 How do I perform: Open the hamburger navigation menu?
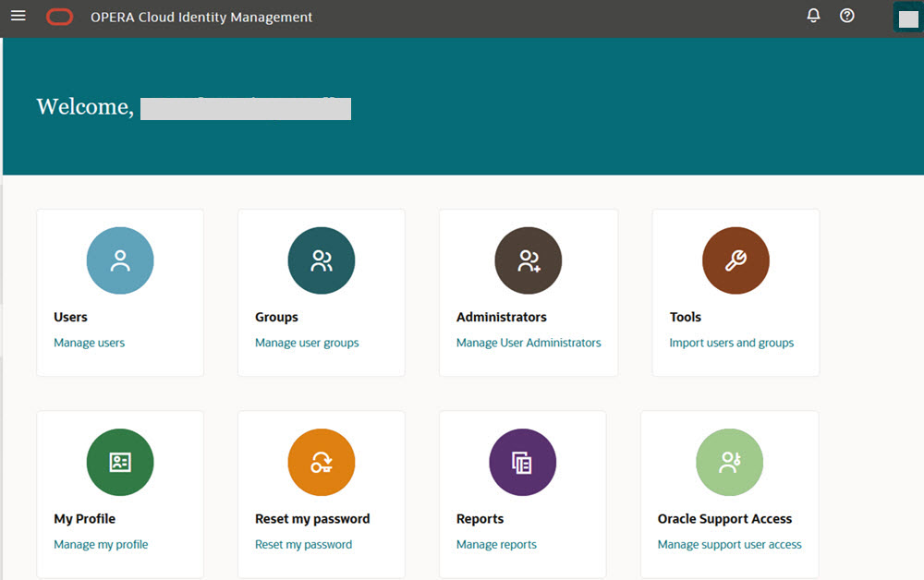click(18, 16)
